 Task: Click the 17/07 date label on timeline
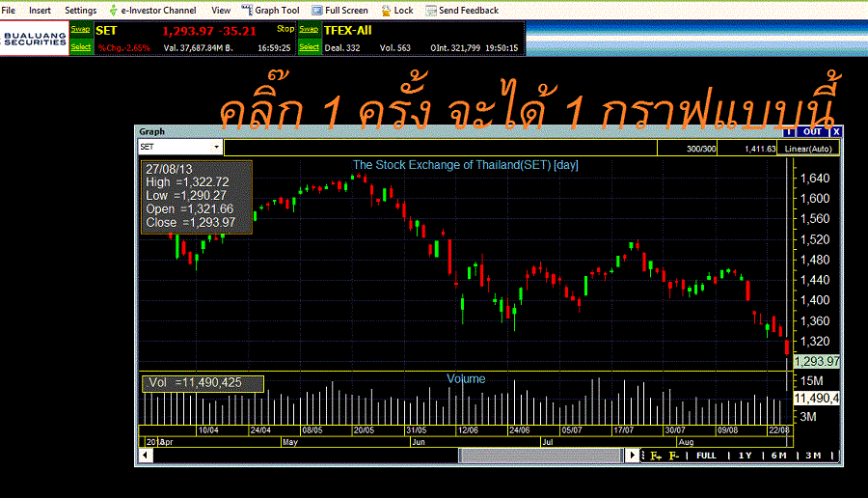point(623,430)
